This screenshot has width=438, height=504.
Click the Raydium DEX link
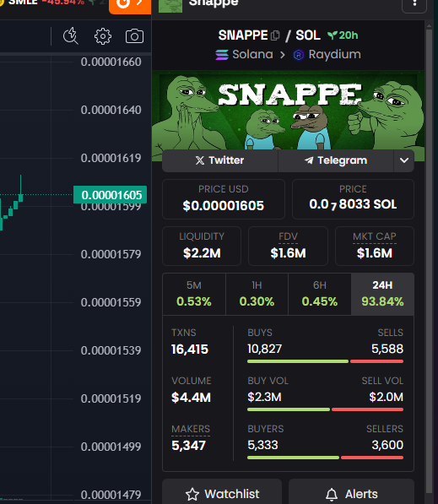pyautogui.click(x=327, y=55)
